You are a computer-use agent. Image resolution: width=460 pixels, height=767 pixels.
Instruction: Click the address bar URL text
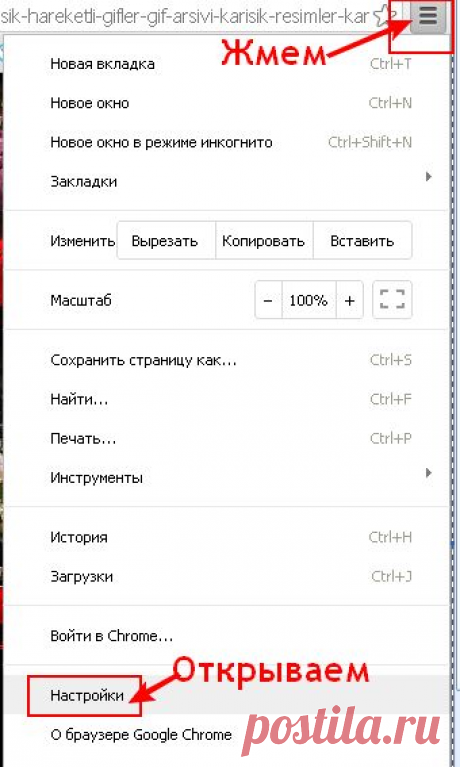(x=184, y=17)
